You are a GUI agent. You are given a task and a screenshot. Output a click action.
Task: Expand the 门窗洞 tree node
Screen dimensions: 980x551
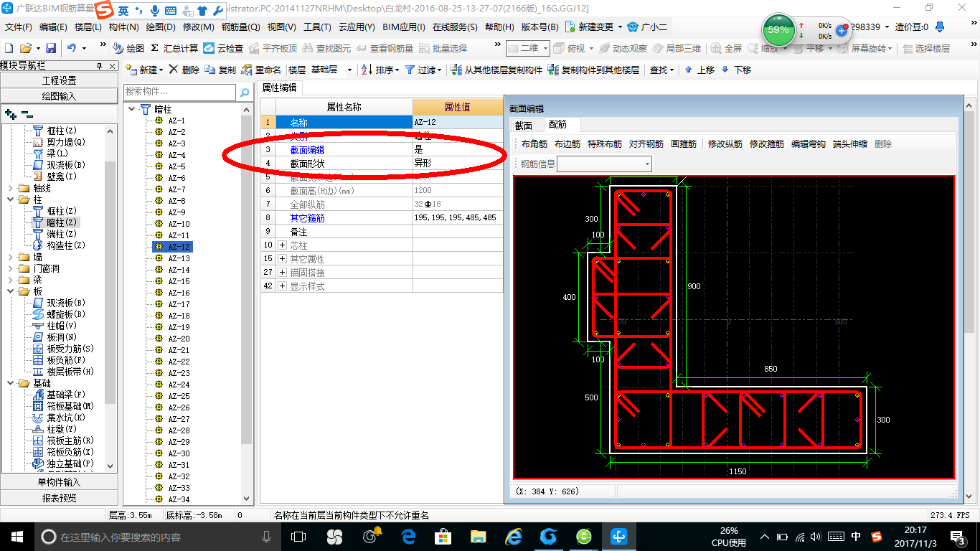[10, 268]
